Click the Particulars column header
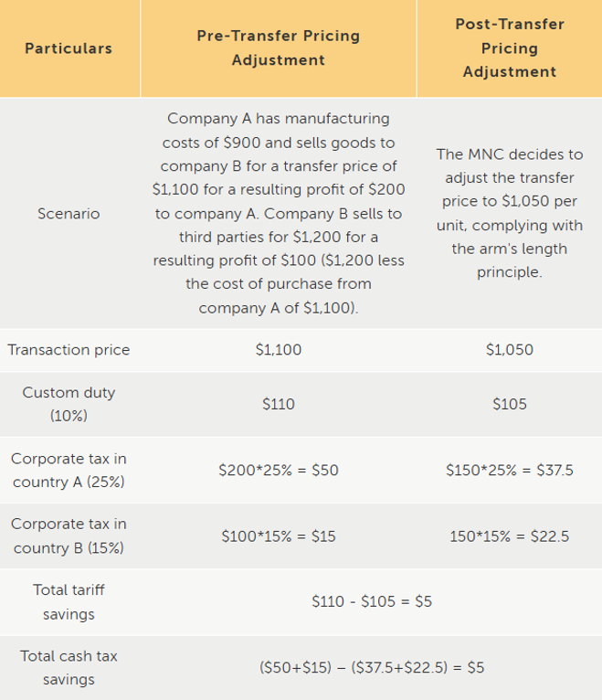 tap(69, 48)
